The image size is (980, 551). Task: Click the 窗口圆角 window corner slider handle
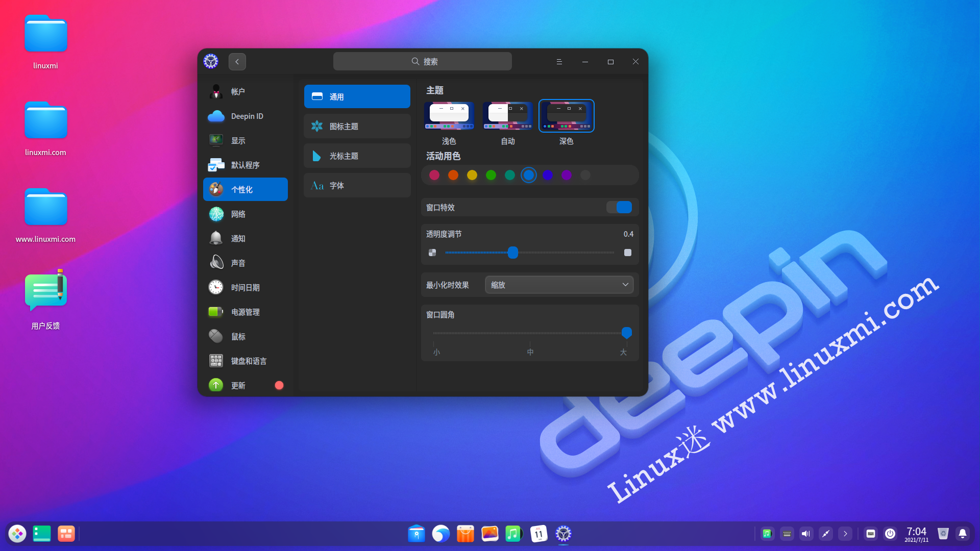pyautogui.click(x=627, y=333)
